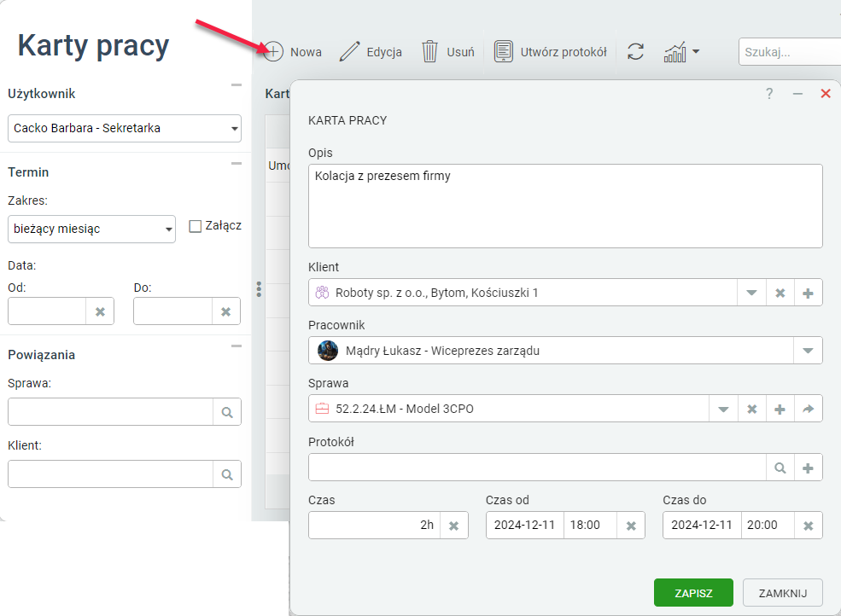Click the Czas od time 18:00
This screenshot has width=841, height=616.
590,525
